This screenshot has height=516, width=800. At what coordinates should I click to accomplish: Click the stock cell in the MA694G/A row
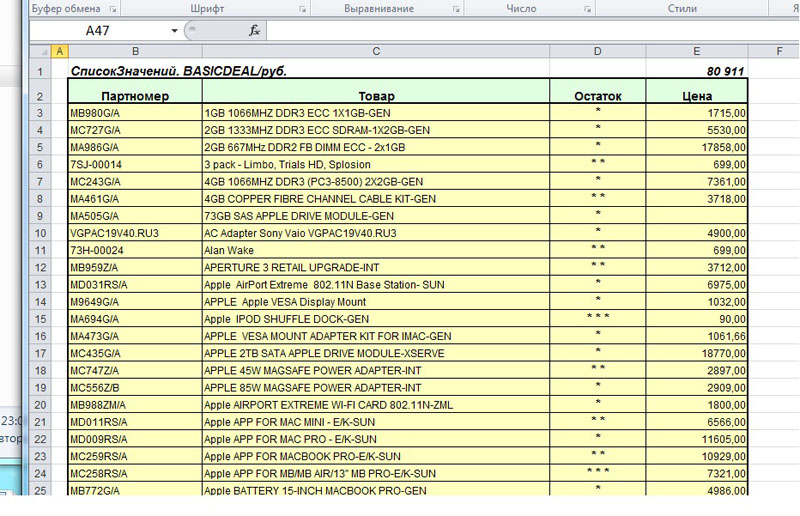point(597,319)
